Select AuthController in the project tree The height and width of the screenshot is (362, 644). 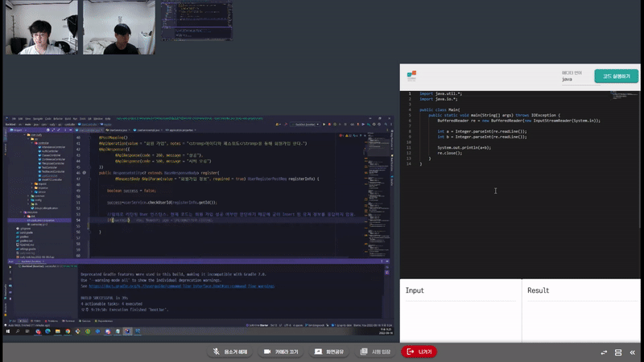50,151
